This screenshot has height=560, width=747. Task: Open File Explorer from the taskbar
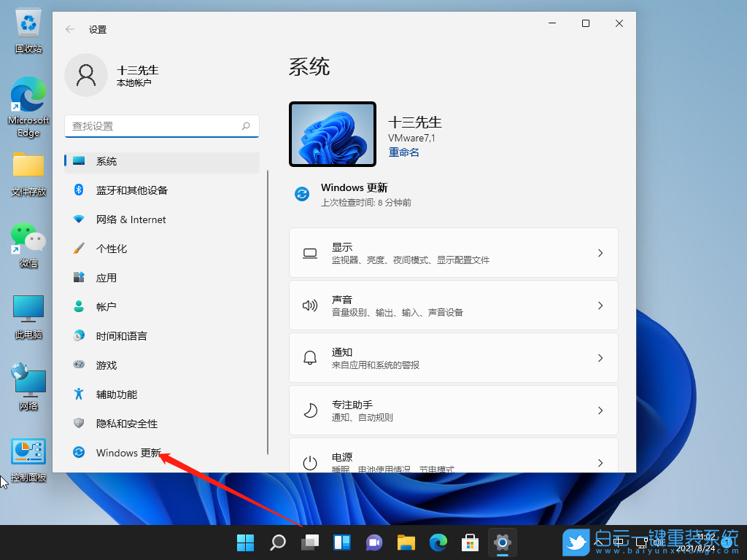406,542
